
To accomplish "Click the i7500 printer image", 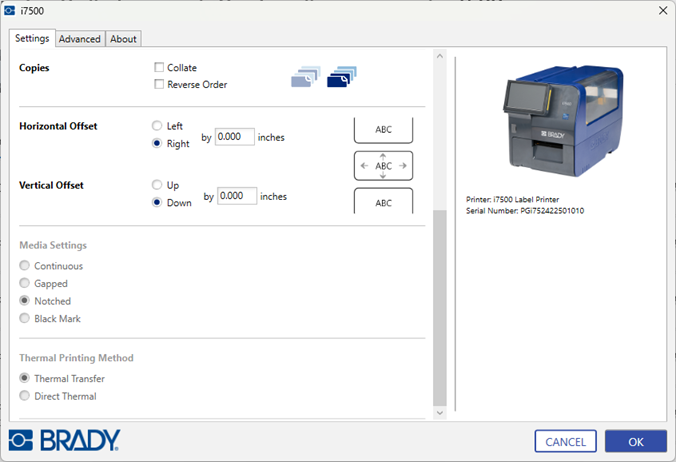I will click(563, 121).
